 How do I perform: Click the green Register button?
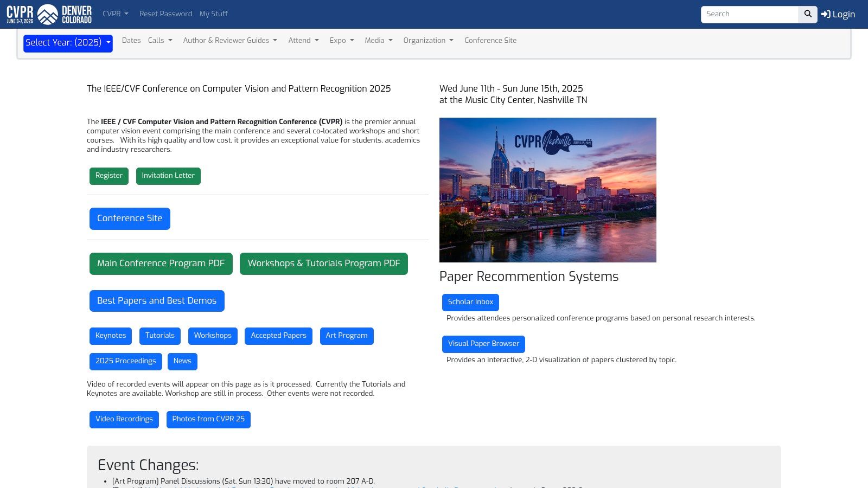pos(109,176)
